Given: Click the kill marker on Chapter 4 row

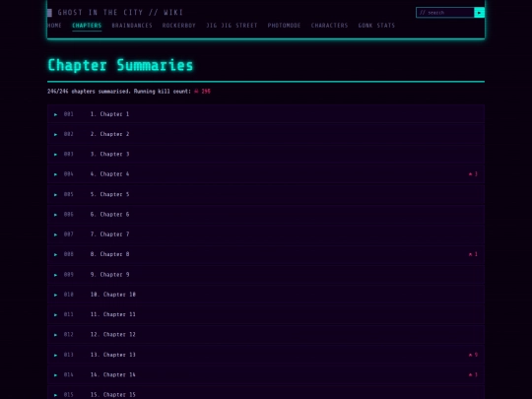Looking at the screenshot, I should coord(473,174).
